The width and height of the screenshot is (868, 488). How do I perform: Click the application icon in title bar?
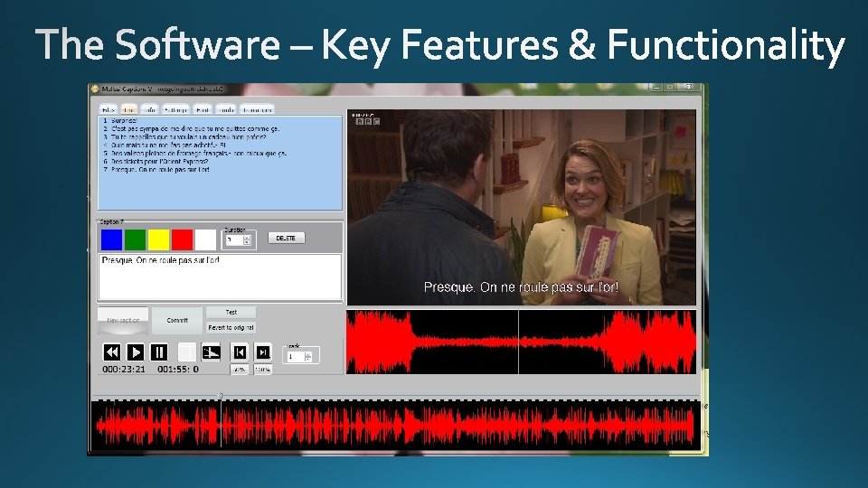coord(95,89)
